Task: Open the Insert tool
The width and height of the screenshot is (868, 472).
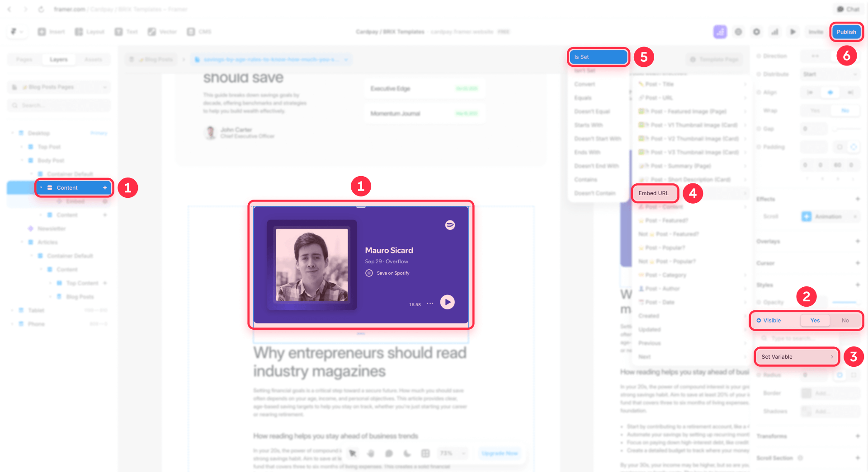Action: [52, 32]
